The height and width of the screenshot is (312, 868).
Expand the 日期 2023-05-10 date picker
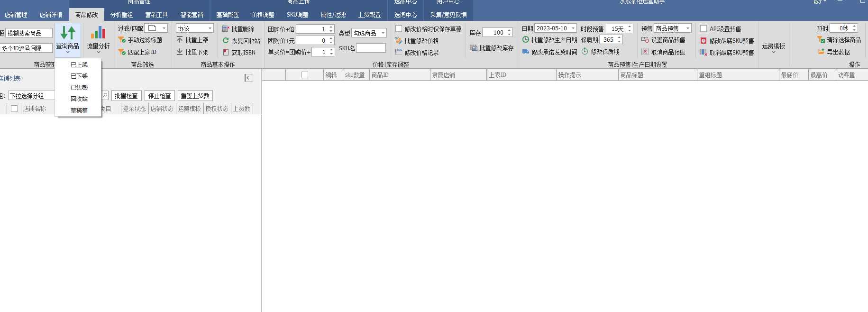point(573,28)
